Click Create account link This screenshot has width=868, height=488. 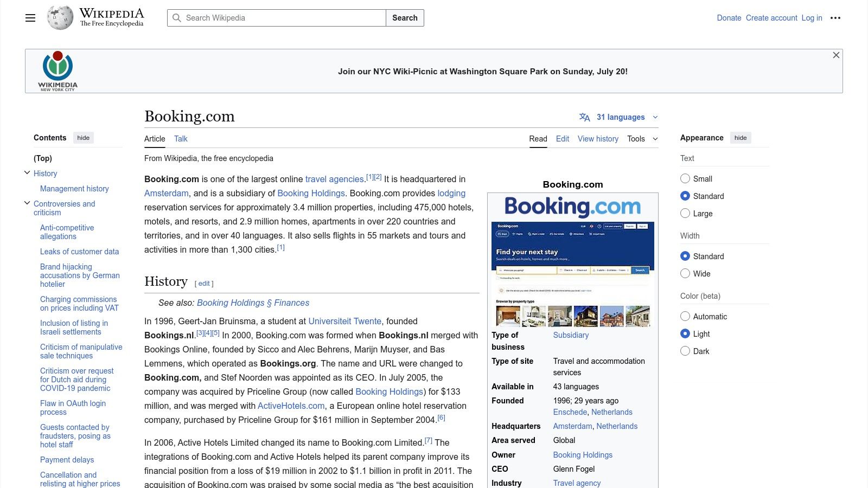pyautogui.click(x=771, y=18)
